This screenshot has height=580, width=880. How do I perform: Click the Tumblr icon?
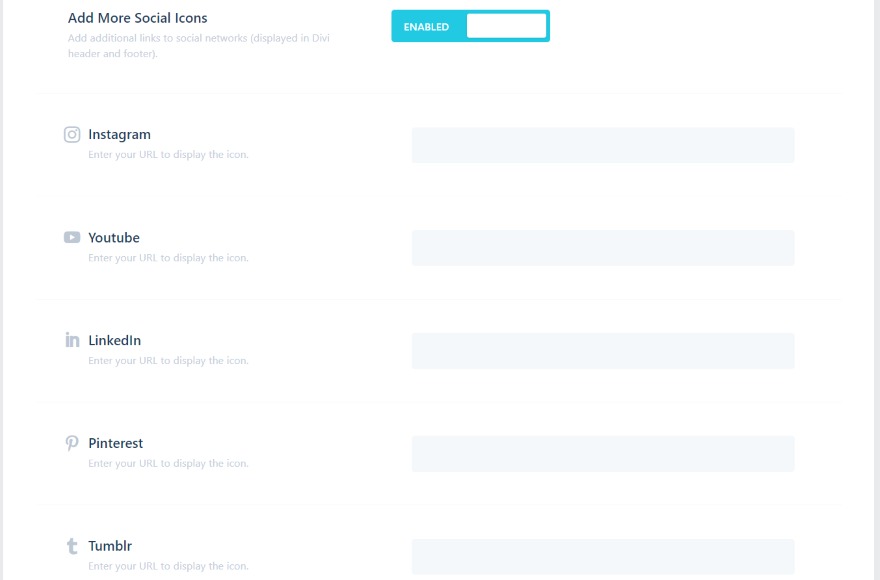point(72,546)
